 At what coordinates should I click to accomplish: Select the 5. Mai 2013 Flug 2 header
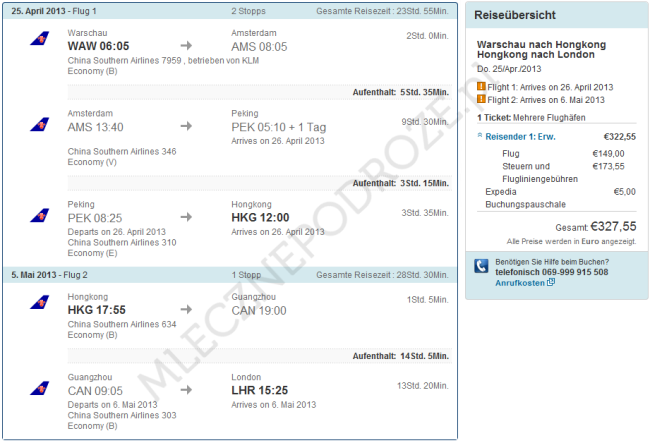[50, 274]
